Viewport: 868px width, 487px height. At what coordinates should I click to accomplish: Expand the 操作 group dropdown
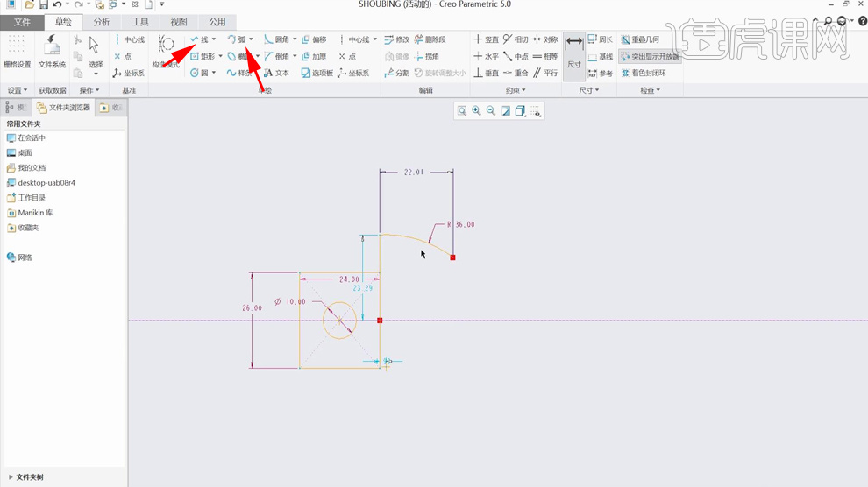pos(89,90)
